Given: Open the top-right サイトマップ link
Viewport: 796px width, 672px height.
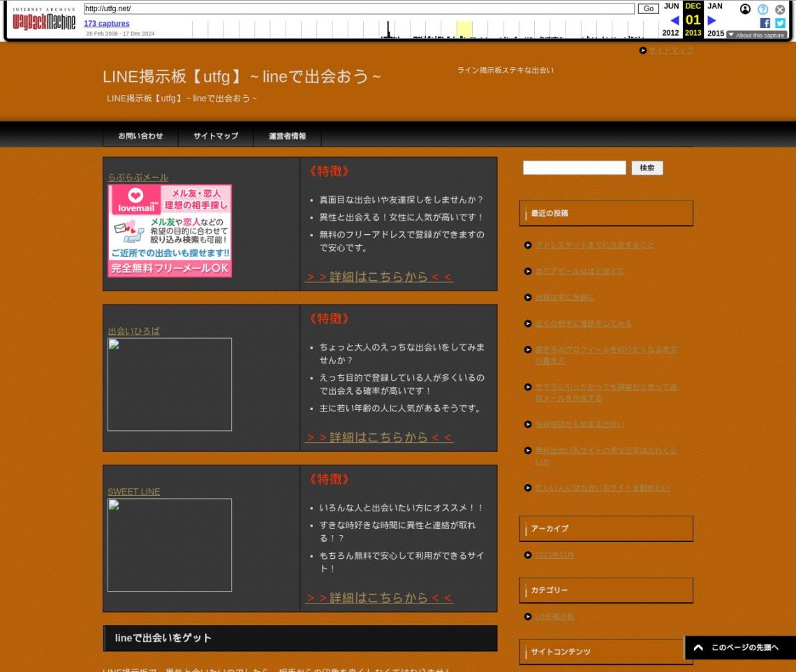Looking at the screenshot, I should [x=670, y=50].
